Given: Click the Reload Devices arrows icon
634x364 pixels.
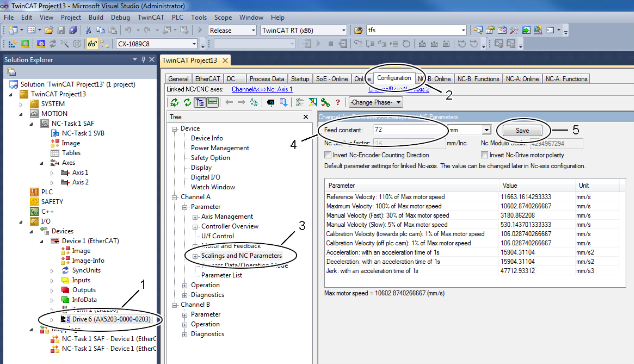Looking at the screenshot, I should (x=52, y=44).
